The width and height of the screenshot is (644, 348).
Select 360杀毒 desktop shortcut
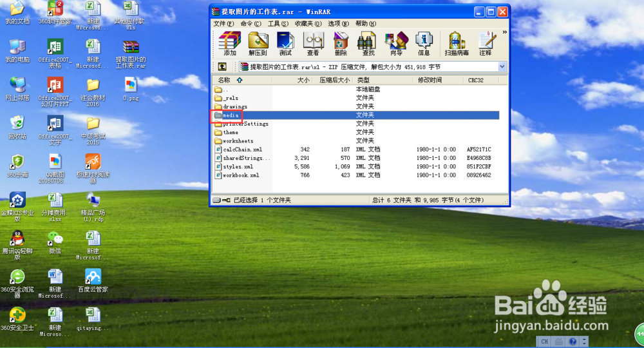click(x=17, y=166)
